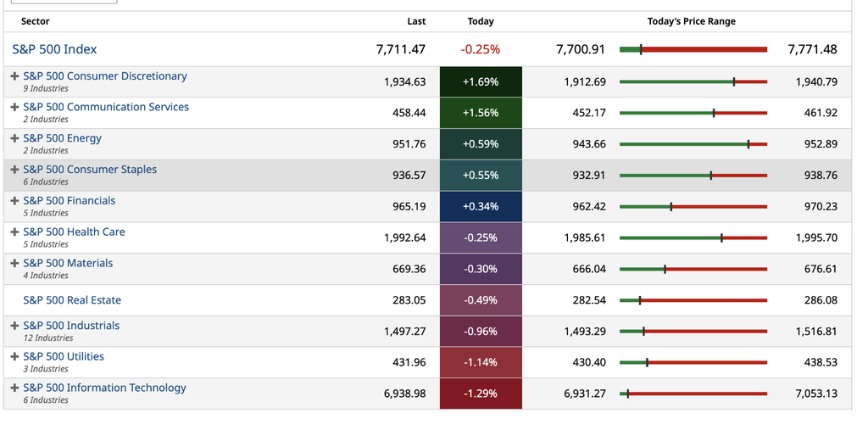Click the +1.69% Consumer Discretionary change cell
Screen dimensions: 868x430
(481, 82)
